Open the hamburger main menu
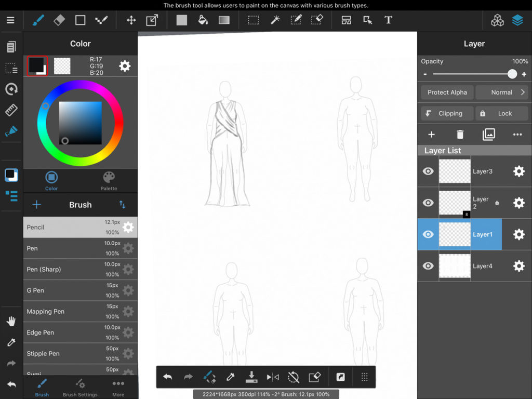 tap(10, 20)
